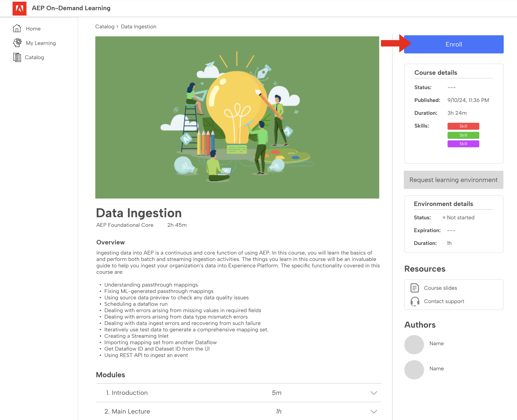Click the second author avatar
Image resolution: width=517 pixels, height=420 pixels.
[x=414, y=370]
